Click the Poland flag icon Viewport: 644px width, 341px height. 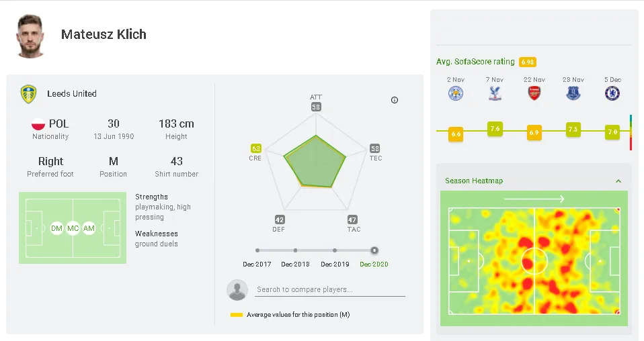click(x=38, y=124)
